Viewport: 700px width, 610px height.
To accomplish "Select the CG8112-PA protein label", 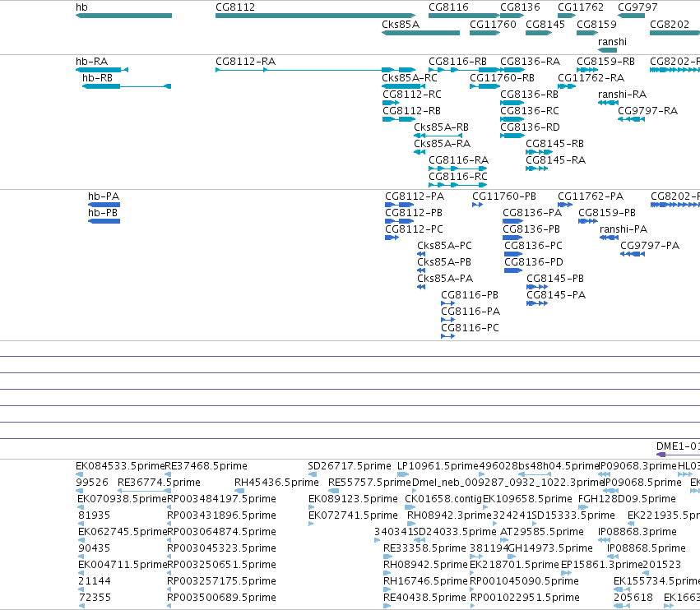I will [x=415, y=196].
